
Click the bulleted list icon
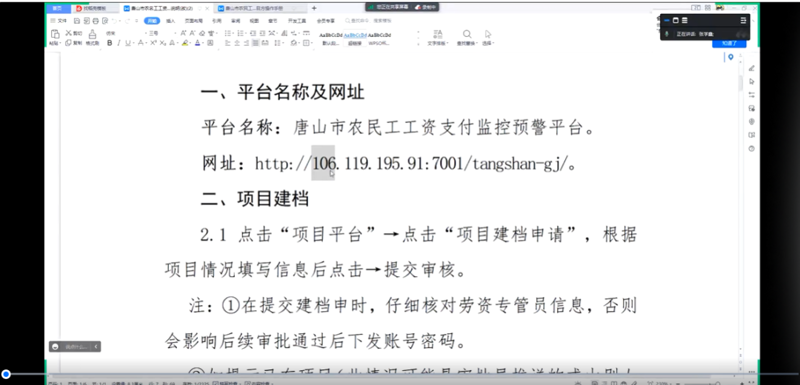click(227, 33)
